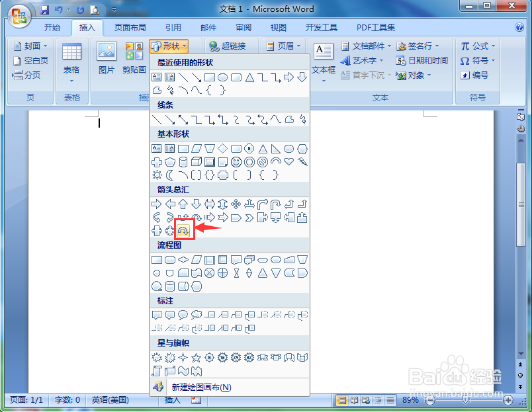Screen dimensions: 532x412
Task: Open the Page Layout (页面布局) tab
Action: pos(130,28)
